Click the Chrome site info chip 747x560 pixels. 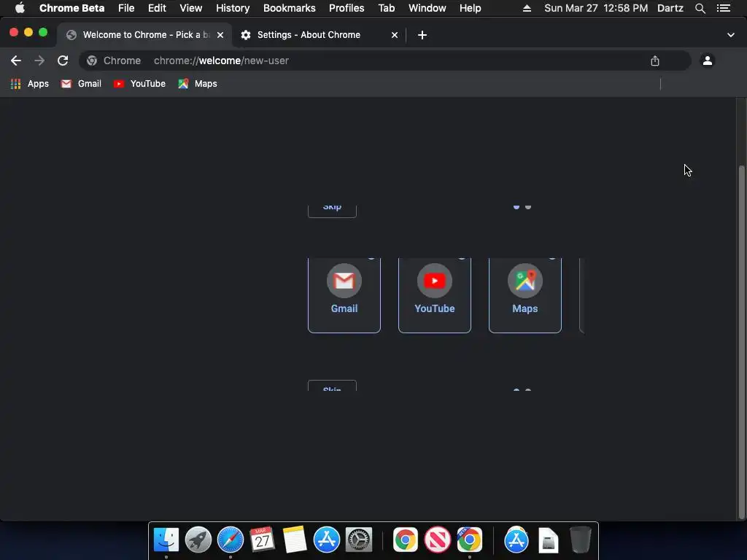pos(115,61)
